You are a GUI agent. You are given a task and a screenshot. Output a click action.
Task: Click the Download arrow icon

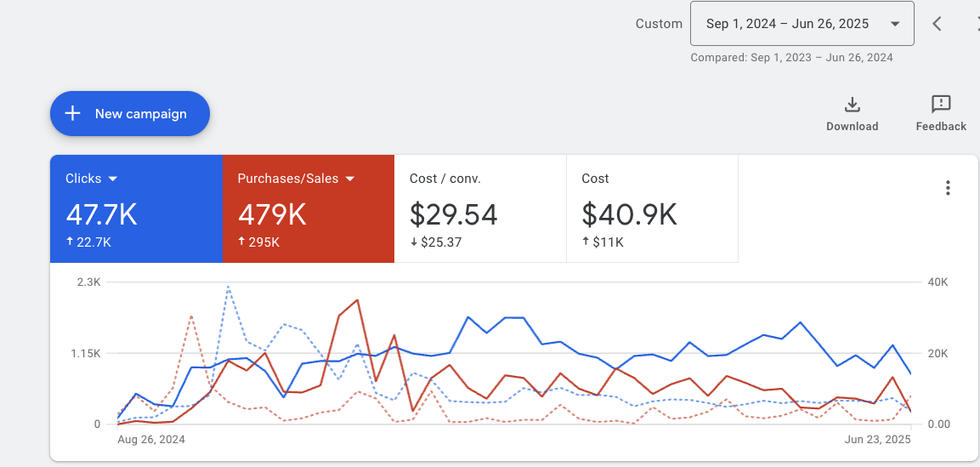[x=852, y=105]
